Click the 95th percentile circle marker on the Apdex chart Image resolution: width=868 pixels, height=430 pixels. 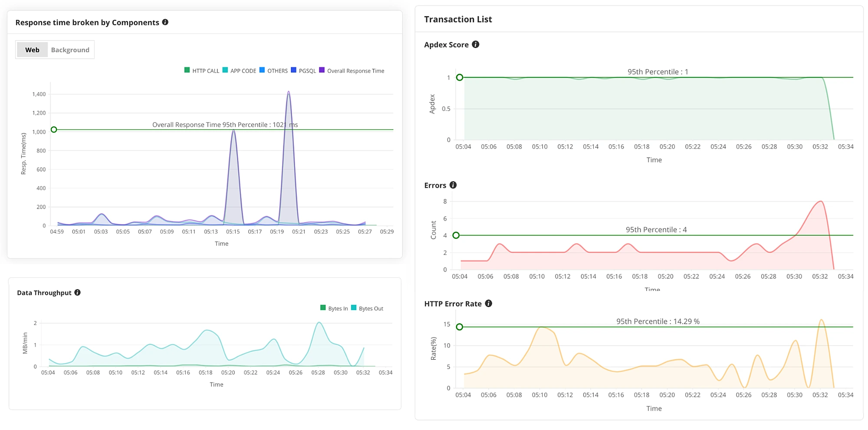pos(460,78)
